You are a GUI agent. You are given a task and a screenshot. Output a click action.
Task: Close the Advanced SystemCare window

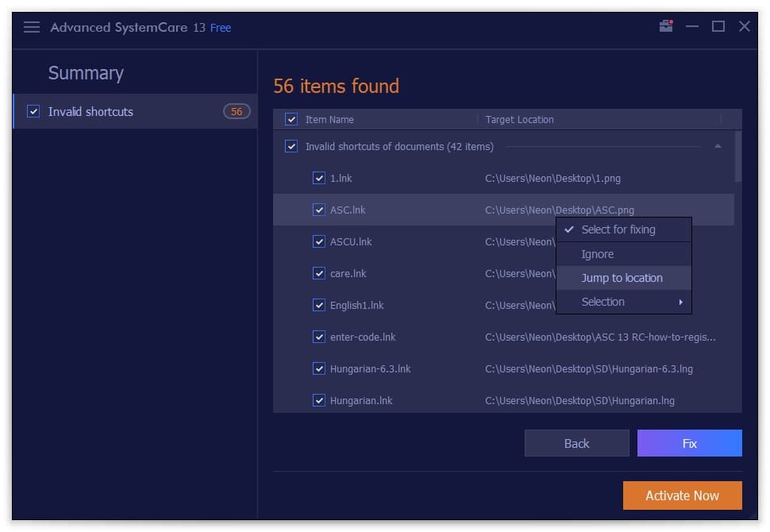click(x=745, y=26)
